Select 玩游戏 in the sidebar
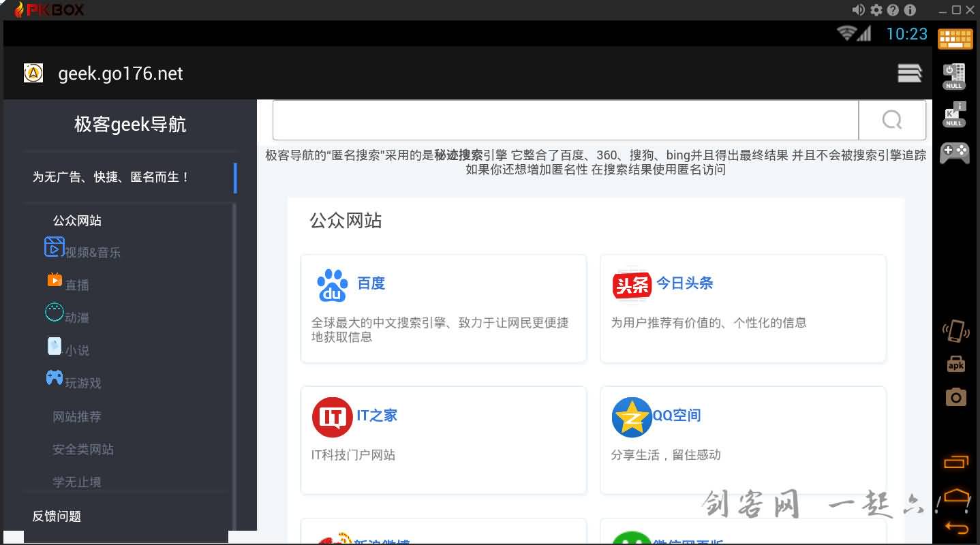 click(x=83, y=384)
